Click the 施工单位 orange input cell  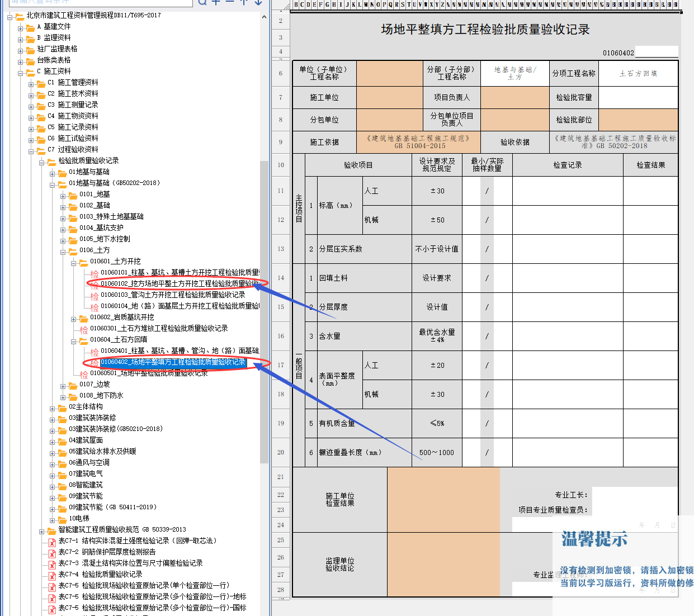(x=390, y=97)
